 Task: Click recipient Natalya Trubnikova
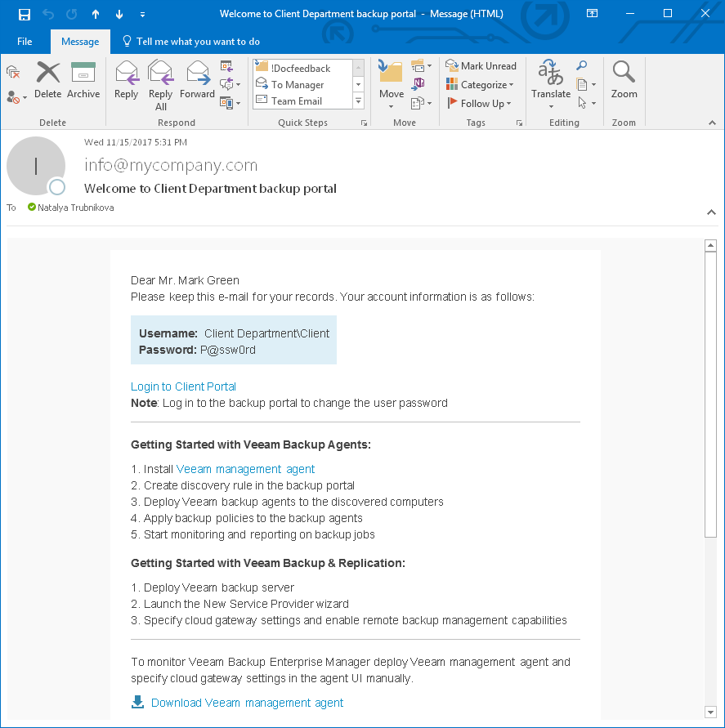point(75,208)
